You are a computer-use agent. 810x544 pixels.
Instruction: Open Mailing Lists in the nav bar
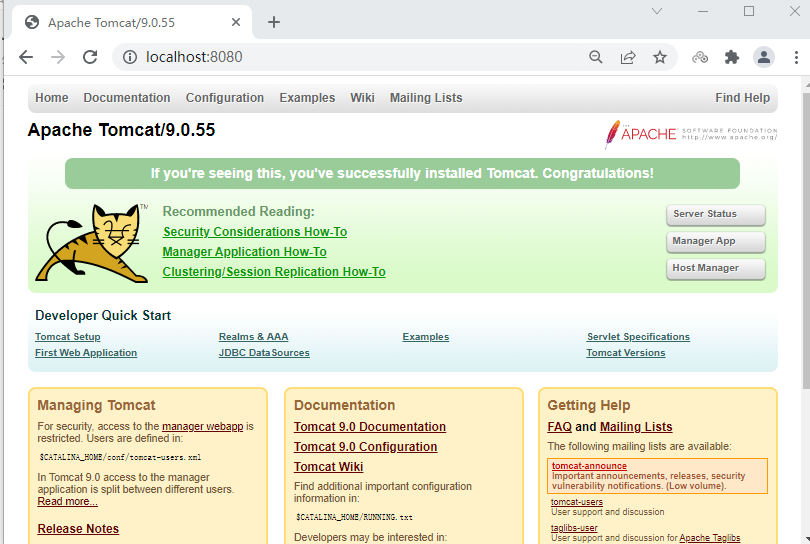click(x=426, y=98)
